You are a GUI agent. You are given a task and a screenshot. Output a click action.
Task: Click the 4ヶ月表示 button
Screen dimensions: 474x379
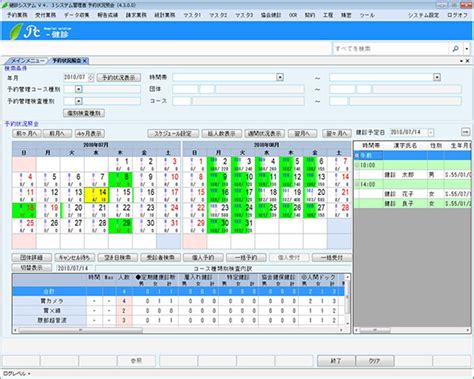(x=89, y=133)
